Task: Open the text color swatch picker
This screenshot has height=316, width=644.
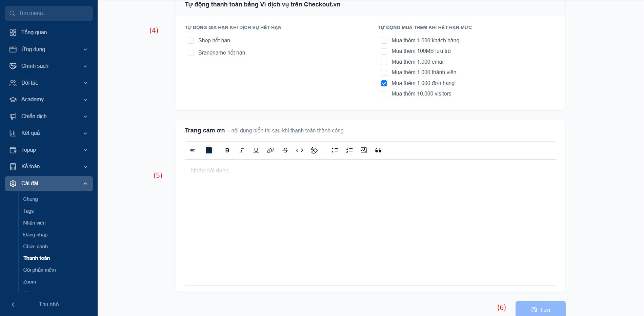Action: point(209,150)
